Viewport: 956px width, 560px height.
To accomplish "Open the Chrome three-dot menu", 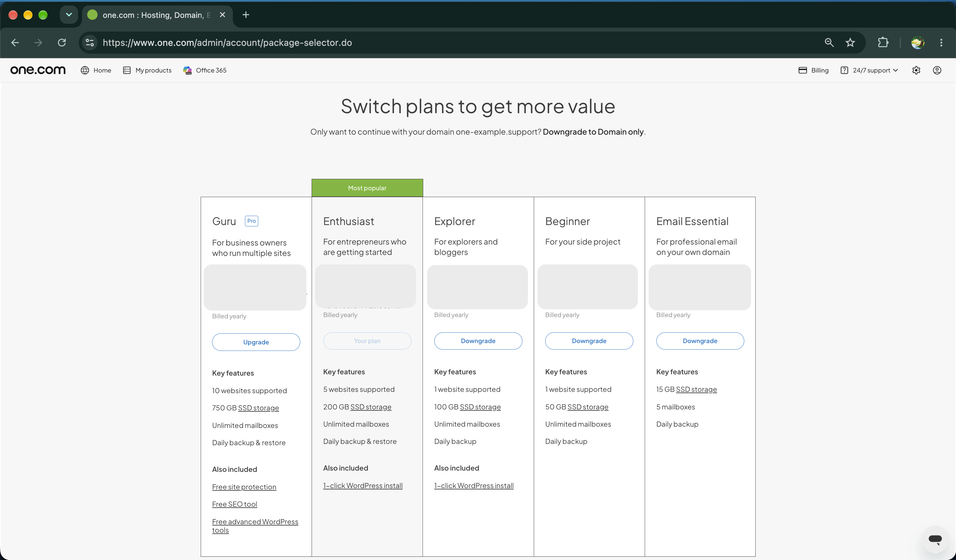I will point(941,43).
